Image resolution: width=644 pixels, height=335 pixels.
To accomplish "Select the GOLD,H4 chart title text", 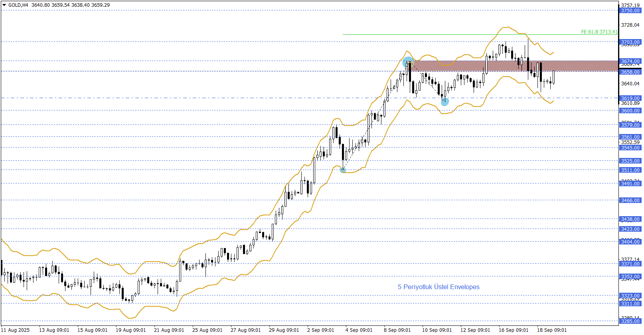I will click(x=18, y=5).
